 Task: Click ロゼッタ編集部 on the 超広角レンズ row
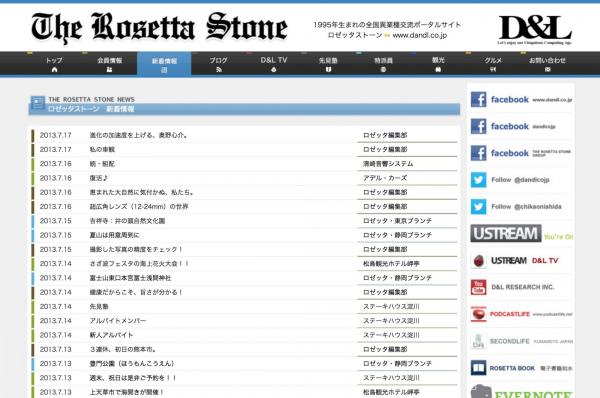click(385, 207)
